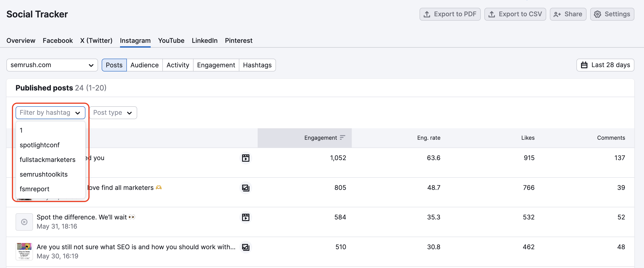Go to the YouTube tab
Viewport: 644px width, 268px height.
tap(171, 41)
